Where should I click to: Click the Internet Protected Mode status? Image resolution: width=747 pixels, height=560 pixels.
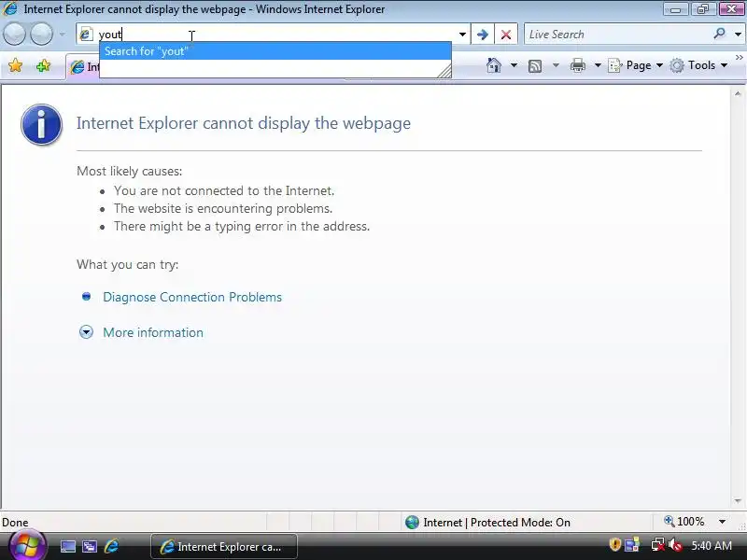tap(497, 523)
